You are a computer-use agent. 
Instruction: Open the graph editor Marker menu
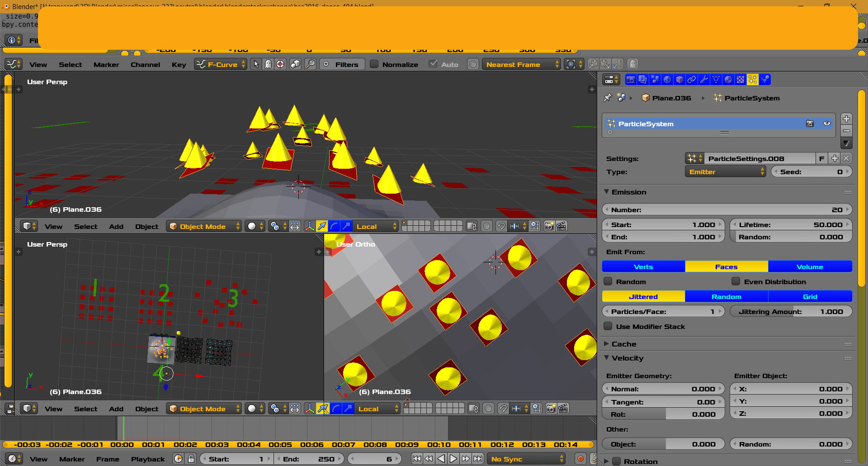pyautogui.click(x=106, y=64)
